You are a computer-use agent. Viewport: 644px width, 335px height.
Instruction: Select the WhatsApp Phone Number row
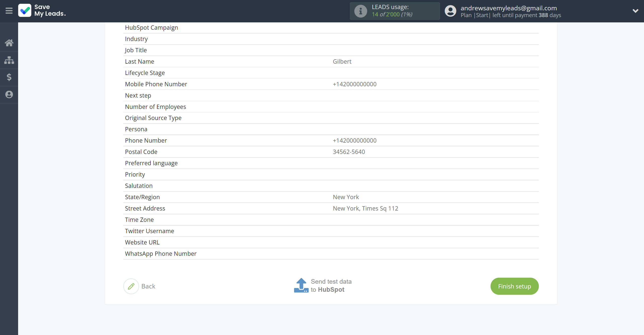[331, 254]
